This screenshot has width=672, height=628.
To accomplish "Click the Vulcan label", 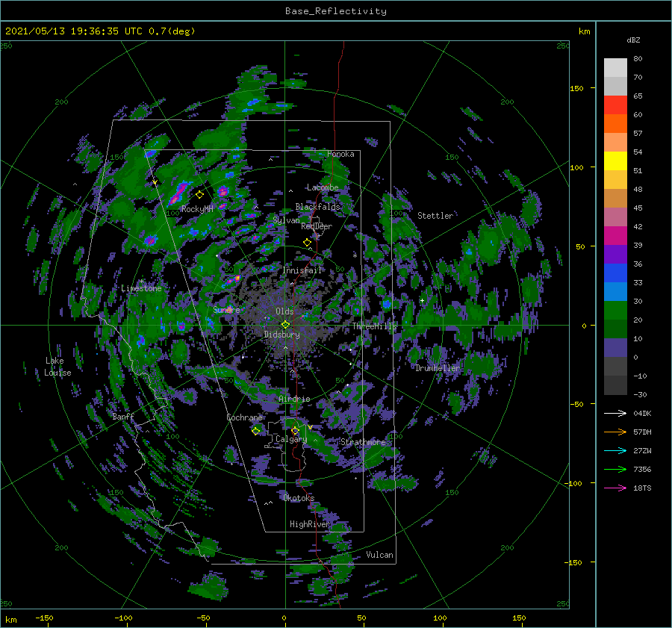I will [x=380, y=555].
